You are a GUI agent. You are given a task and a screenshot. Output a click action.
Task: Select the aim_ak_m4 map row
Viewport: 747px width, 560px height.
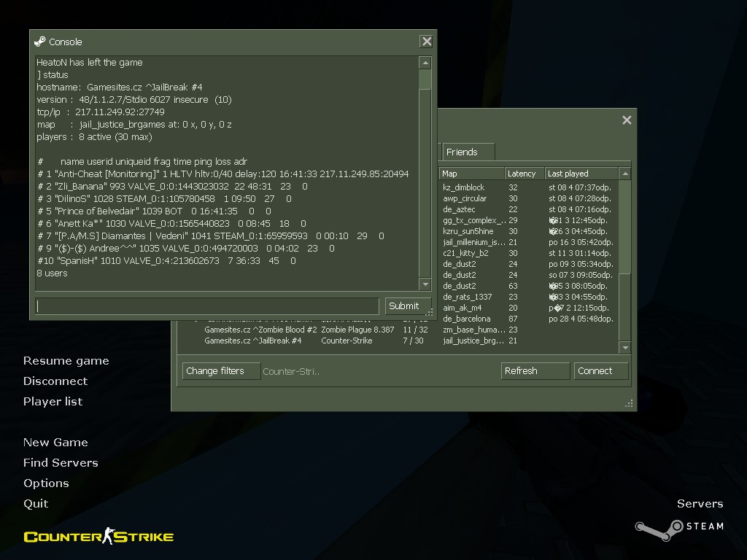coord(529,308)
